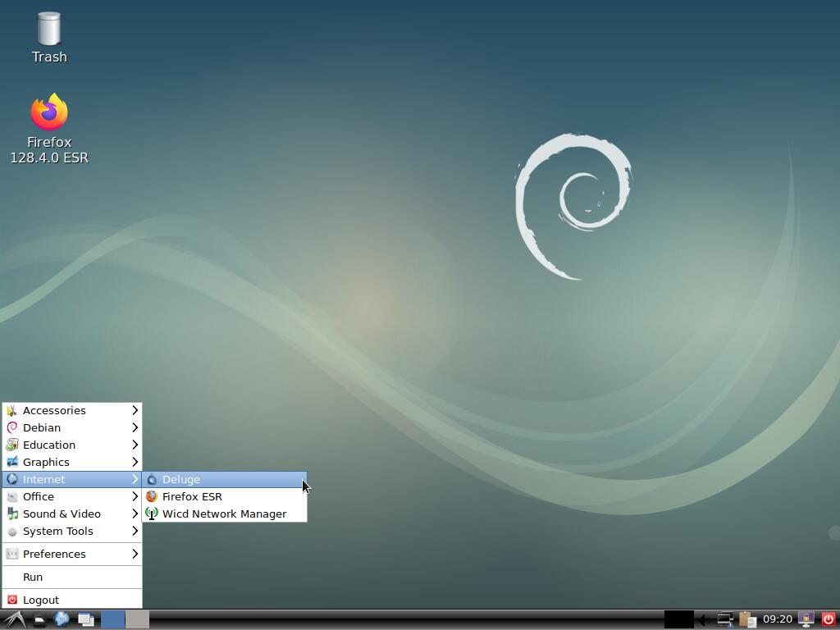The width and height of the screenshot is (840, 630).
Task: Click the lock screen monitor icon
Action: pyautogui.click(x=806, y=619)
